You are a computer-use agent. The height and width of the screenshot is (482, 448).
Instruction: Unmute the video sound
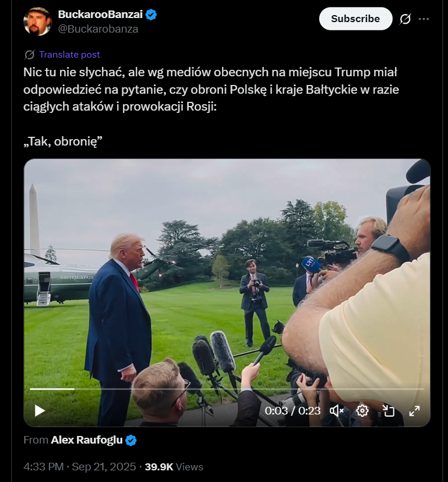337,410
